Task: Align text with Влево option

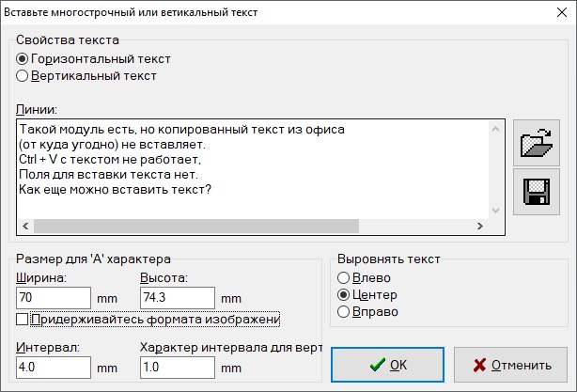Action: 343,277
